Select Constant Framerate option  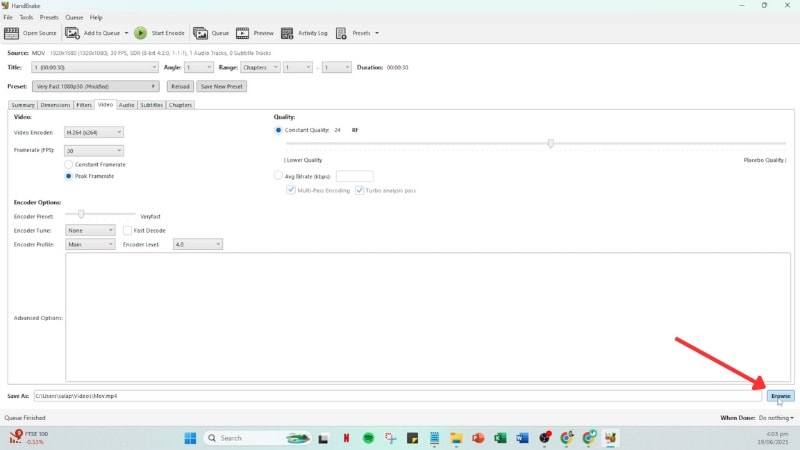[68, 164]
